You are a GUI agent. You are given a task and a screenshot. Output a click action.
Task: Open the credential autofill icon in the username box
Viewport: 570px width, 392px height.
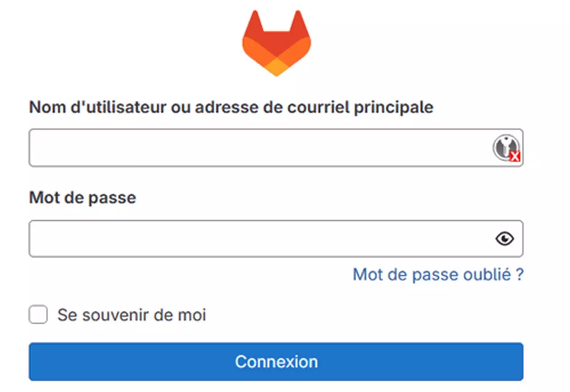[505, 147]
